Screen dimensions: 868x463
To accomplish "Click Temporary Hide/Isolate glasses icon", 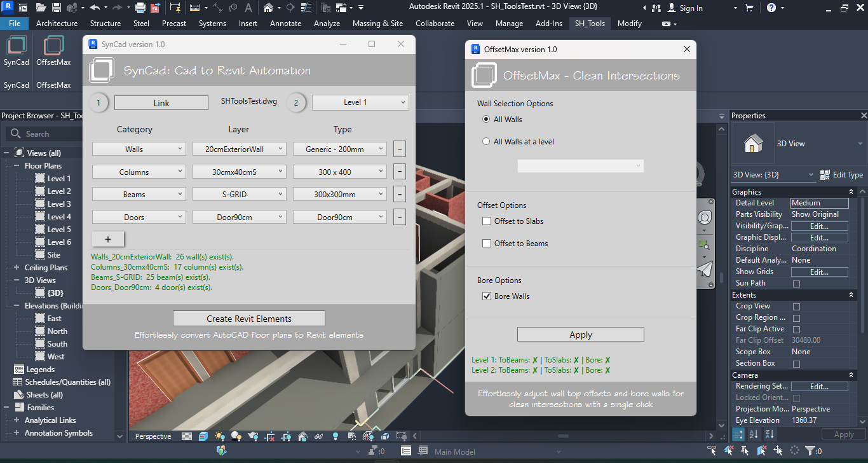I will point(318,436).
